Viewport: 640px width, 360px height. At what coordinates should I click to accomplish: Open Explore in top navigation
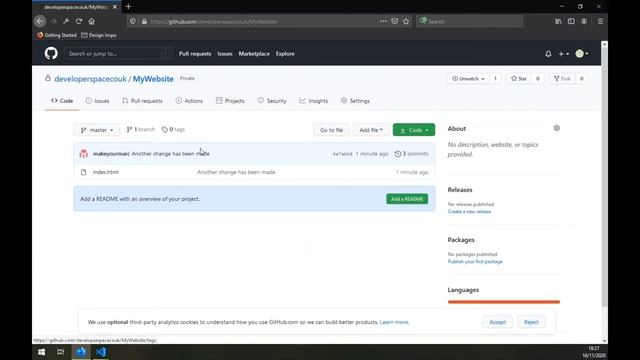(x=285, y=54)
